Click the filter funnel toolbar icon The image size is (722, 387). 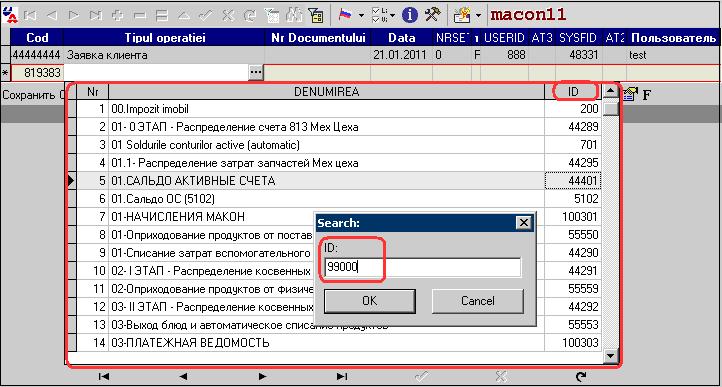(x=315, y=15)
